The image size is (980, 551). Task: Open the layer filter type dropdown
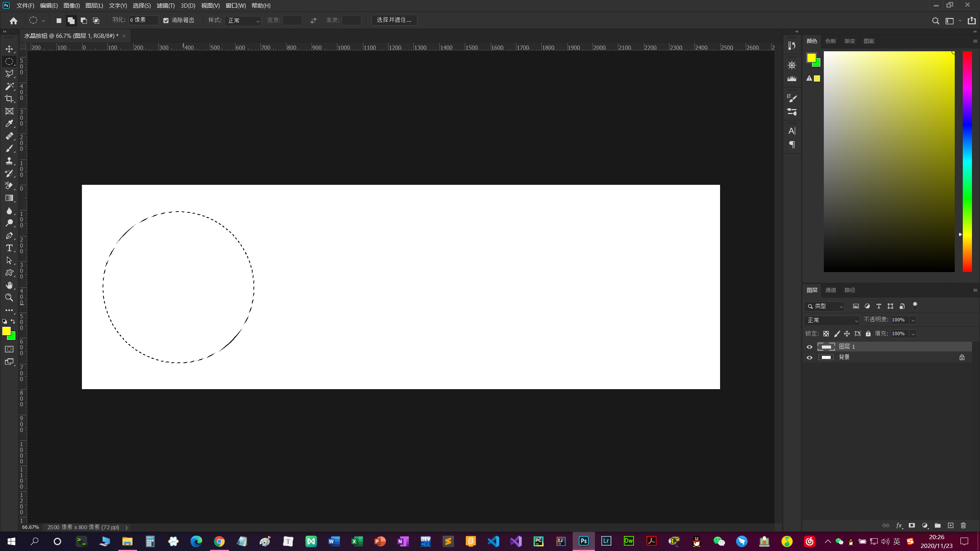(825, 306)
